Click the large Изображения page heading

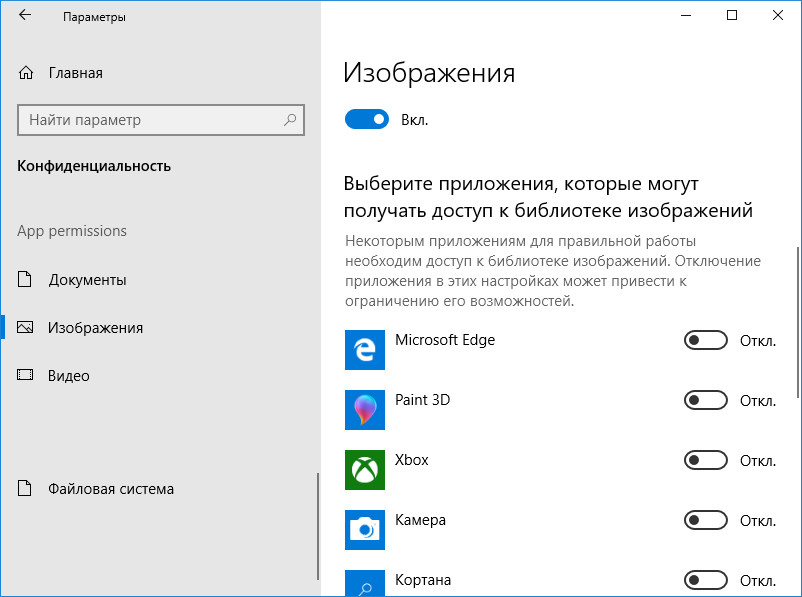pos(429,73)
